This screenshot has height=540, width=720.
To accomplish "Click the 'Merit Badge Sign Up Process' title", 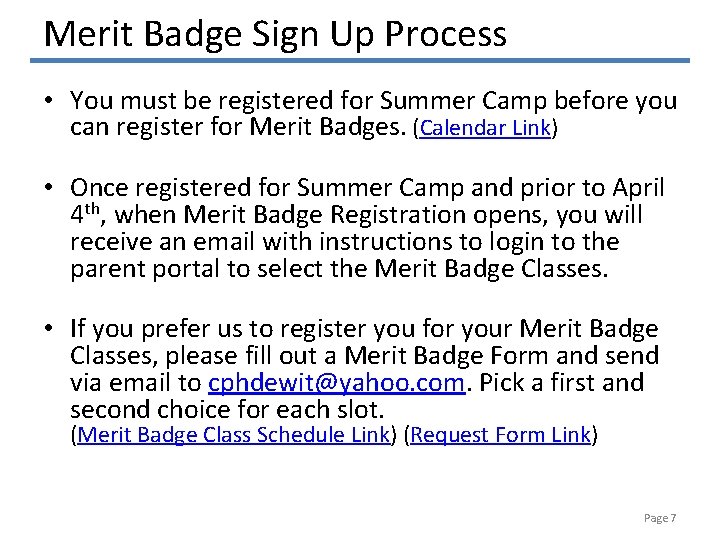I will [x=275, y=35].
